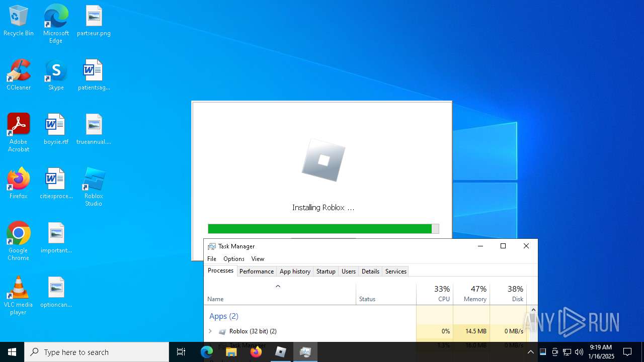Click the Apps (2) group header
The image size is (644, 362).
224,316
